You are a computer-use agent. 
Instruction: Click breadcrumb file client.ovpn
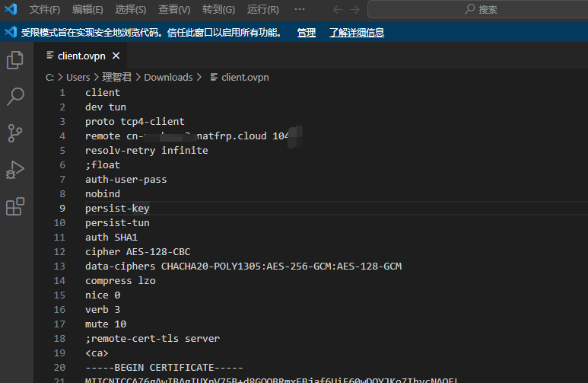tap(245, 78)
